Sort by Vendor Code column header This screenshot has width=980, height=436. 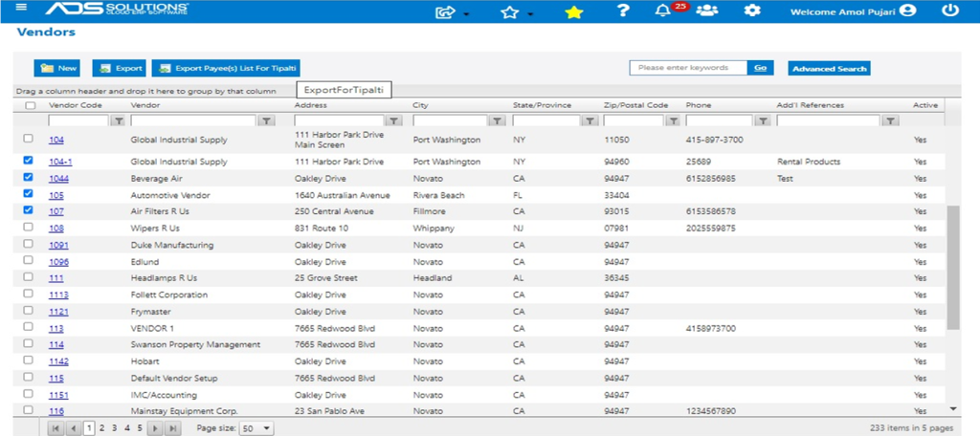[x=75, y=105]
